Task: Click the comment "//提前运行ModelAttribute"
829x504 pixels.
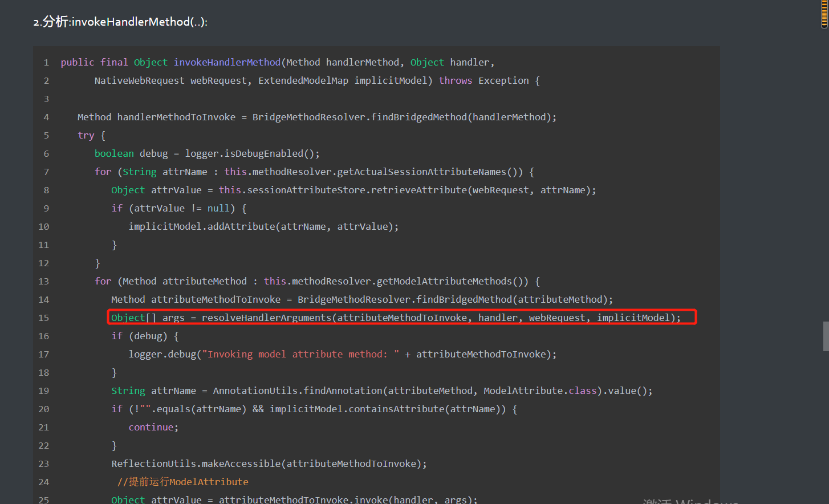Action: [x=183, y=482]
